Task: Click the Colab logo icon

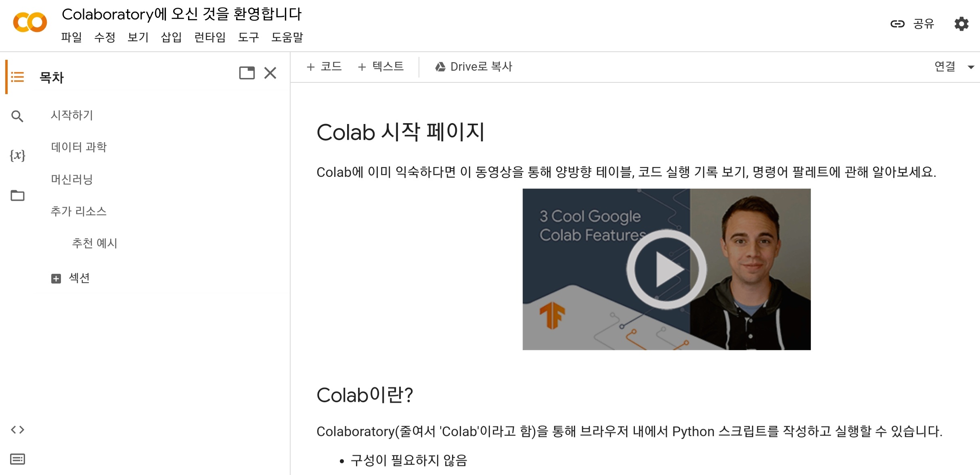Action: [30, 23]
